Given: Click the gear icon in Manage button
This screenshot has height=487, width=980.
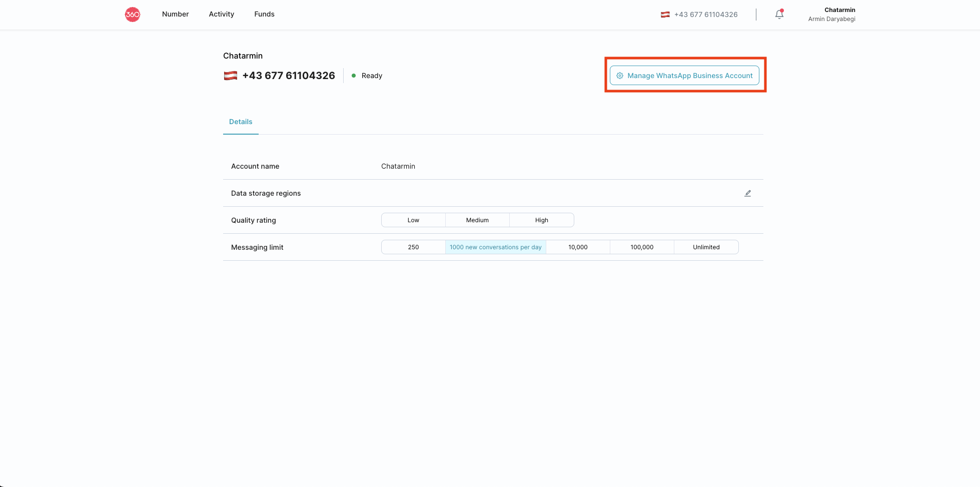Looking at the screenshot, I should pos(620,76).
